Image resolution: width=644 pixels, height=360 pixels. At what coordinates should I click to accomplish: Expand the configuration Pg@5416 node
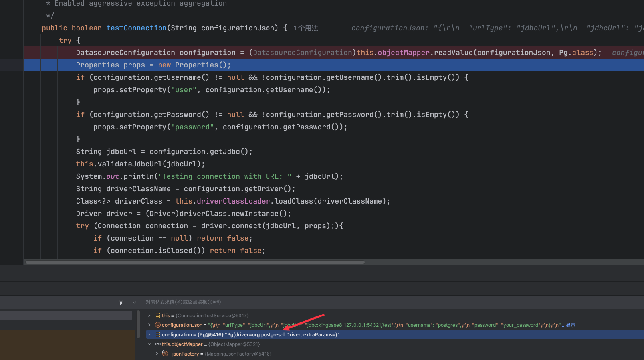coord(149,334)
